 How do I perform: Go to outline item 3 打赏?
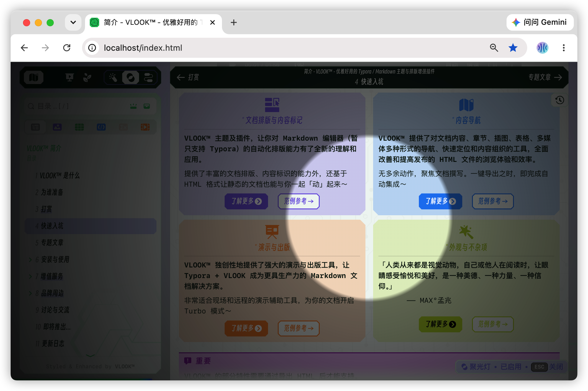pyautogui.click(x=44, y=209)
